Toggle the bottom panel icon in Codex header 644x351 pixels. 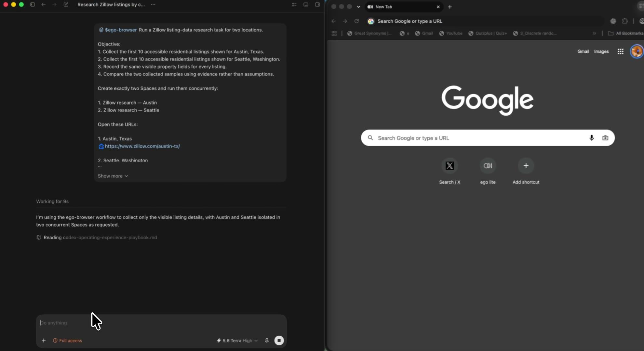click(306, 5)
